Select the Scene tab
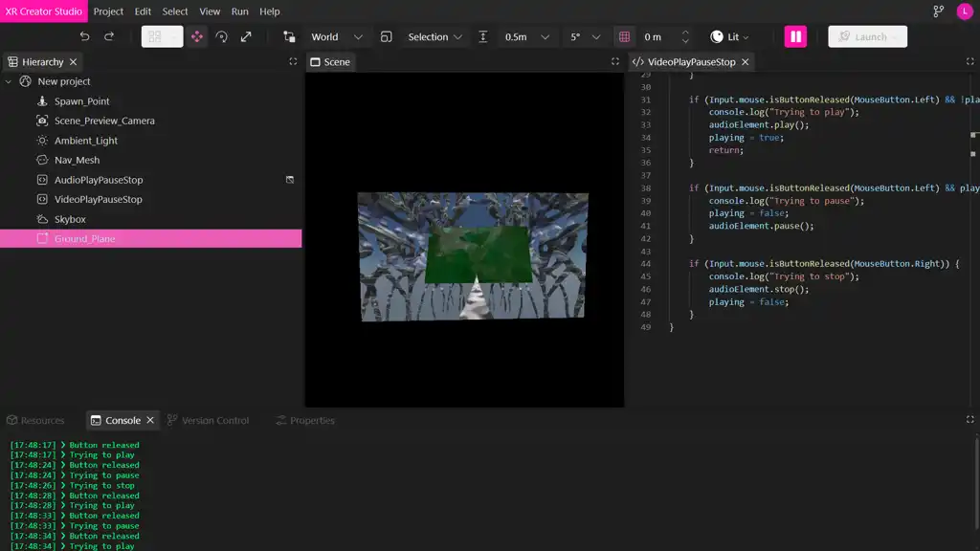This screenshot has height=551, width=980. (x=330, y=62)
